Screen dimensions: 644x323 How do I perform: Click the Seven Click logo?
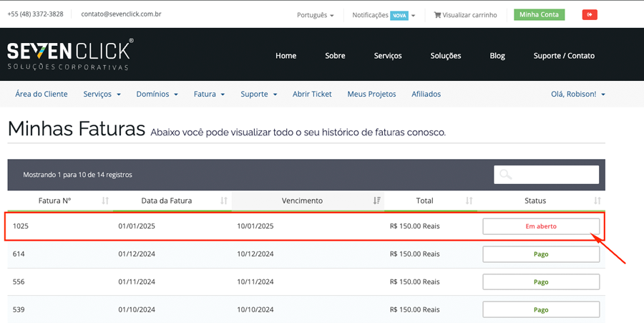coord(69,55)
